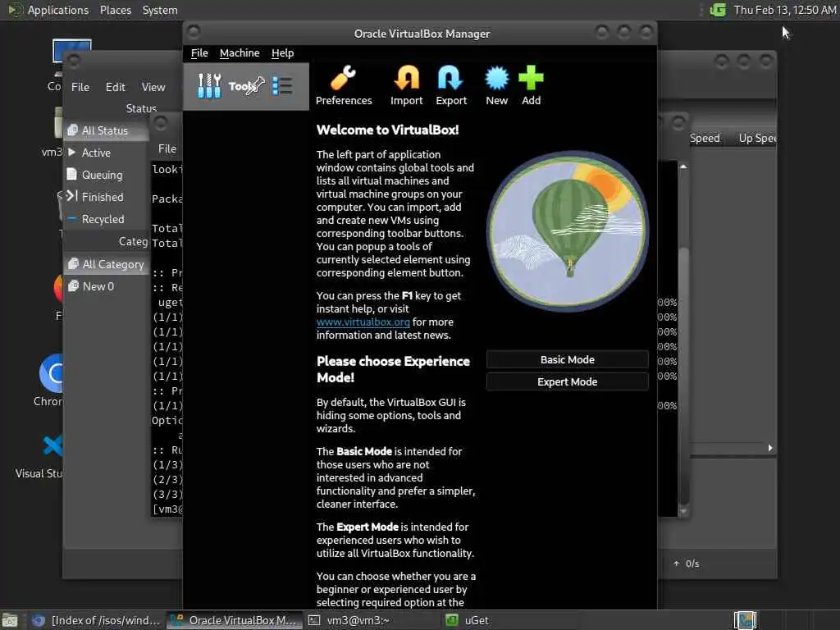Choose Basic Mode
This screenshot has height=630, width=840.
[x=568, y=359]
